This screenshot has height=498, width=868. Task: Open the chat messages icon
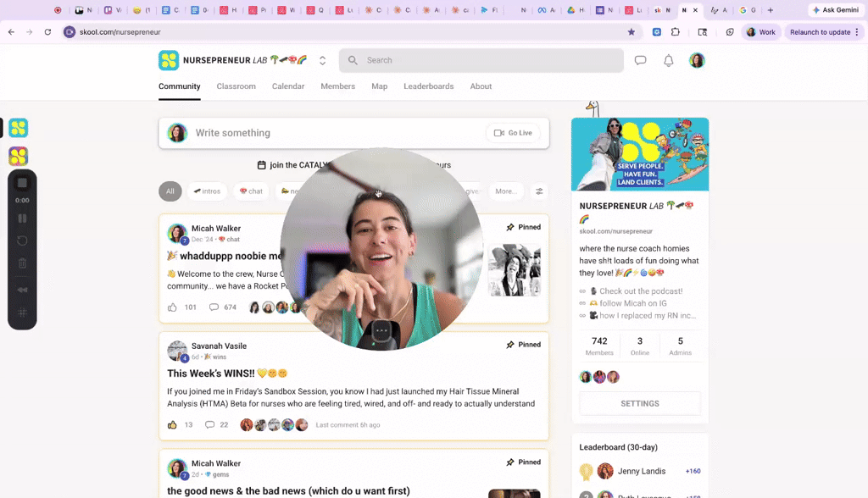[x=640, y=60]
